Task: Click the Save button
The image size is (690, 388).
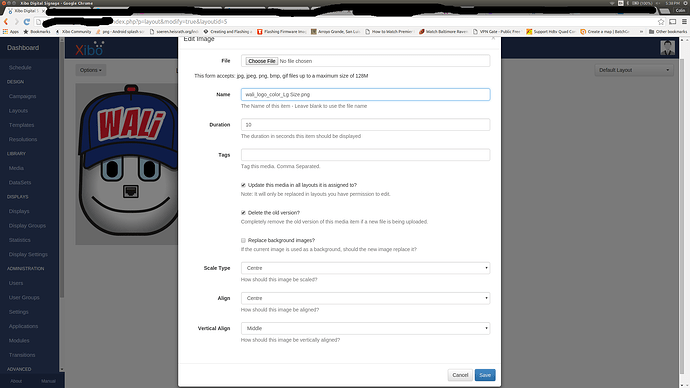Action: pyautogui.click(x=485, y=375)
